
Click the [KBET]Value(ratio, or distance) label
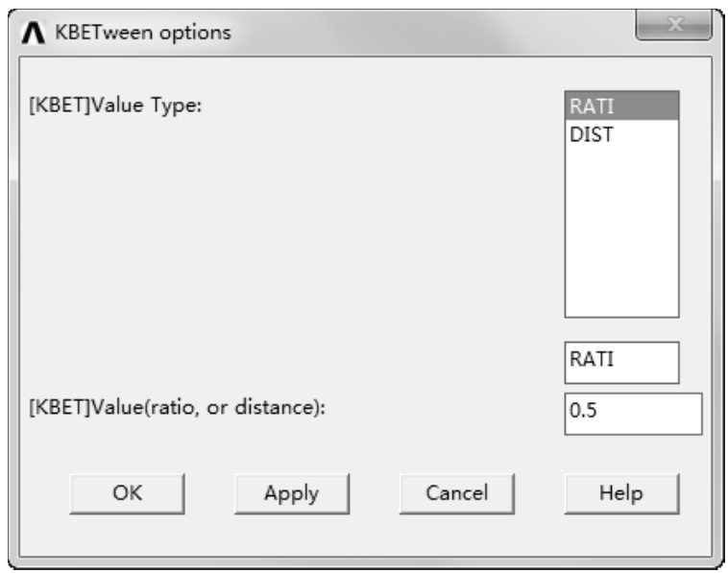point(178,407)
